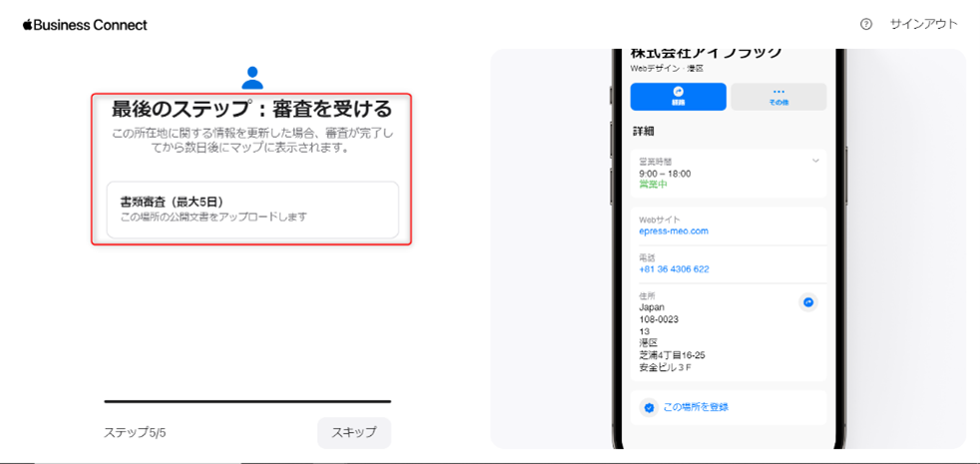The image size is (980, 464).
Task: Tap the blue 経路 directions button in preview
Action: point(678,97)
